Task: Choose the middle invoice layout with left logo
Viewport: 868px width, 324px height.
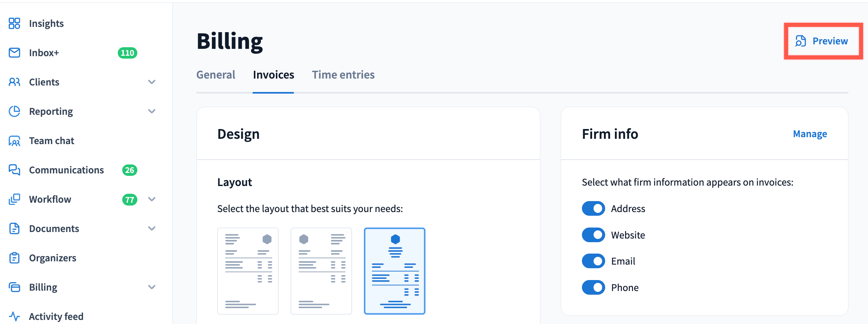Action: 321,271
